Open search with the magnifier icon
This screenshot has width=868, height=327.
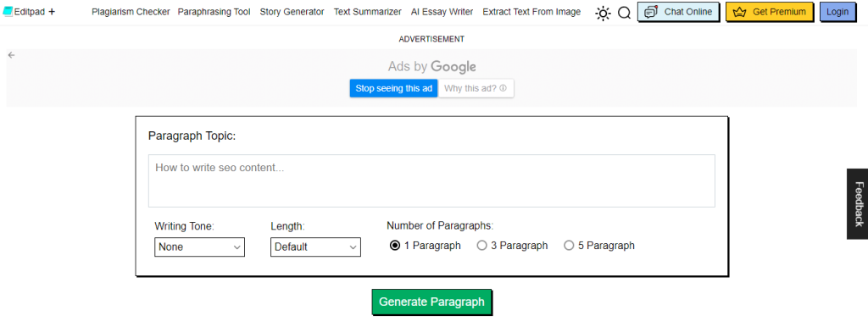624,13
